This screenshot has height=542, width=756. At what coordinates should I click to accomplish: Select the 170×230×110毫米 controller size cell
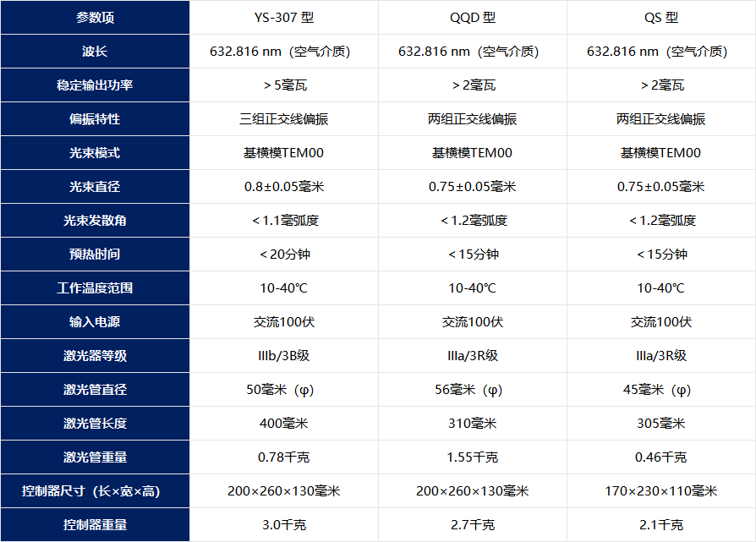pyautogui.click(x=660, y=491)
